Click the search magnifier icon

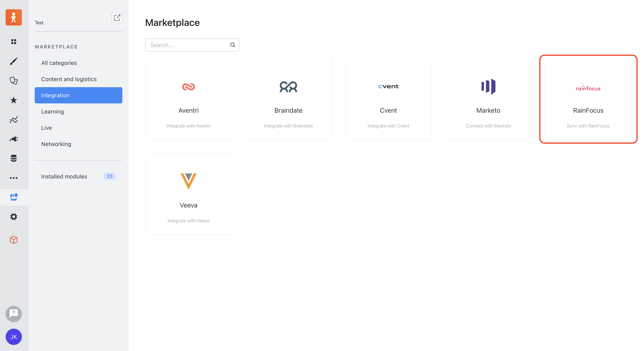coord(233,45)
